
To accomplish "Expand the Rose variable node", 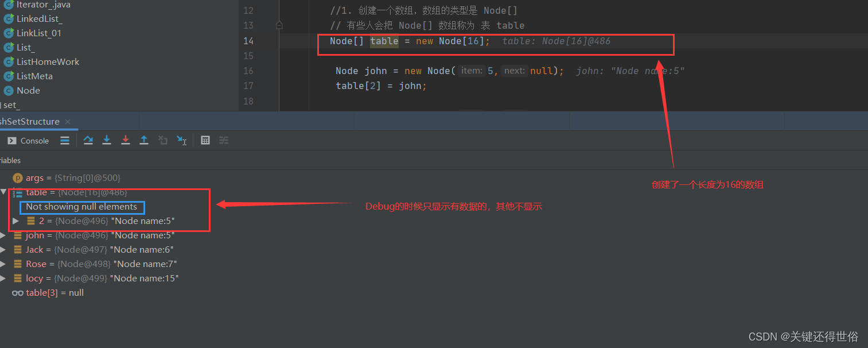I will click(x=4, y=264).
